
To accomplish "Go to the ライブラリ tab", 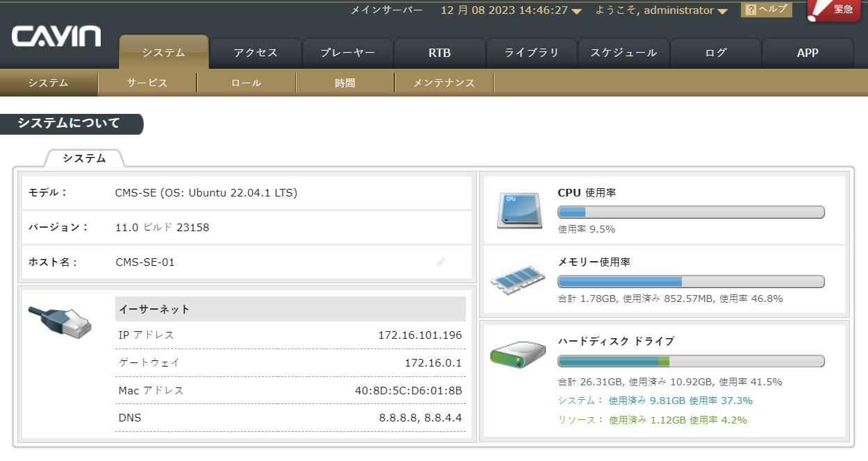I will tap(531, 53).
